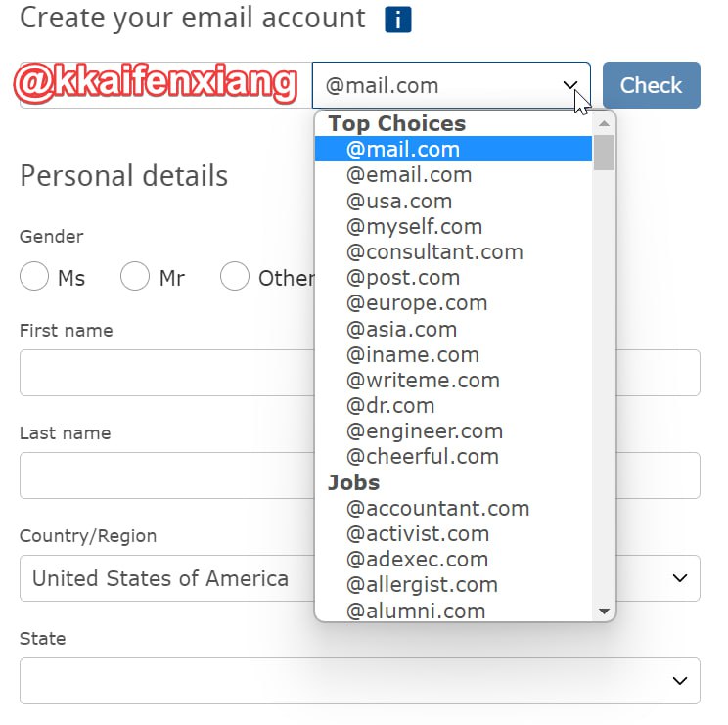Screen dimensions: 728x725
Task: Select the @usa.com domain option
Action: [x=399, y=201]
